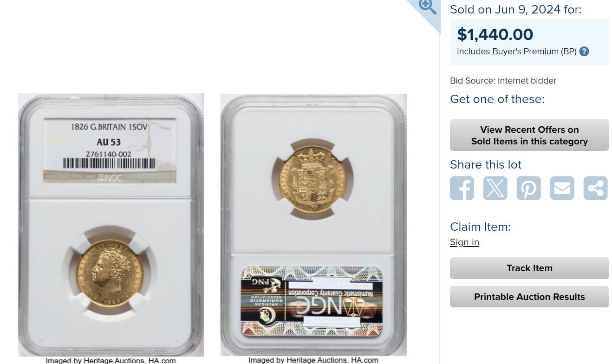Click the $1,440.00 sold price
Screen dimensions: 612x364
pyautogui.click(x=495, y=34)
